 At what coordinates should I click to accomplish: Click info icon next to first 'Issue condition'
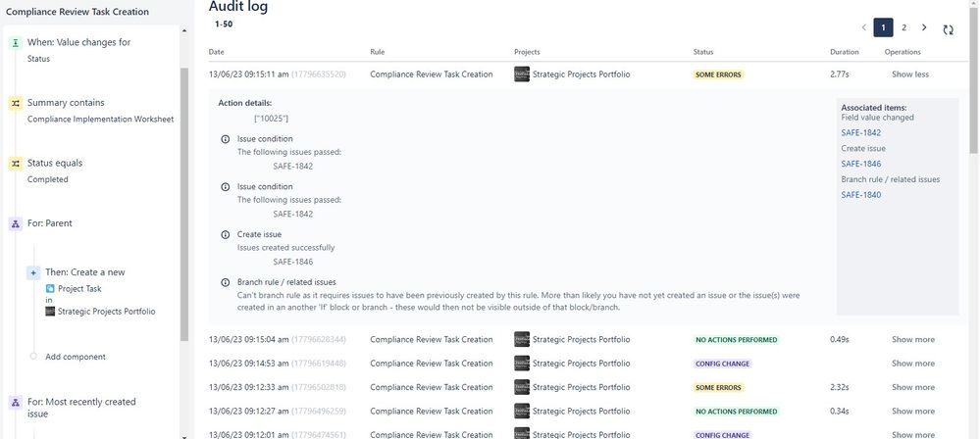(226, 139)
